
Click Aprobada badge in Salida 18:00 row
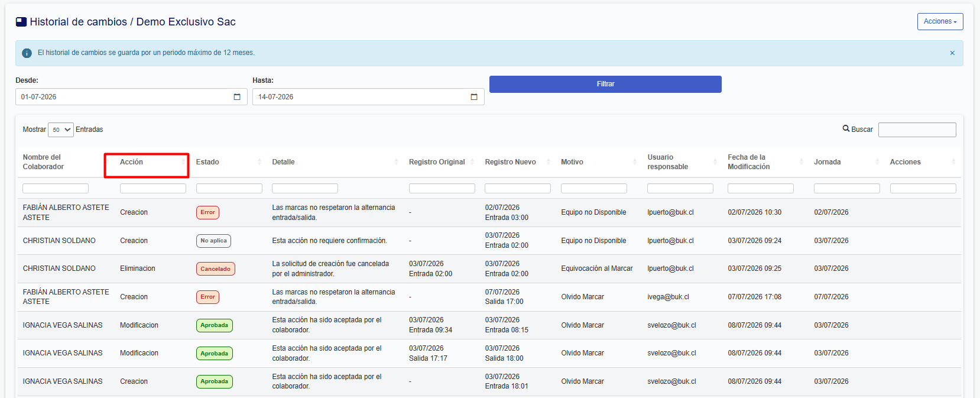214,354
